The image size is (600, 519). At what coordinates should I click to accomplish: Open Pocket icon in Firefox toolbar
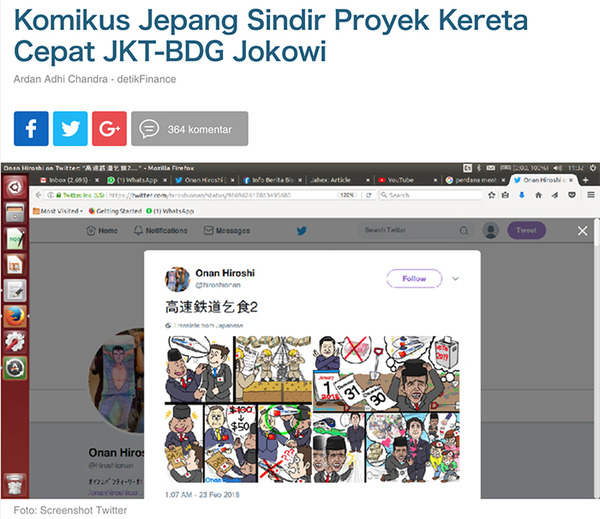click(x=572, y=195)
